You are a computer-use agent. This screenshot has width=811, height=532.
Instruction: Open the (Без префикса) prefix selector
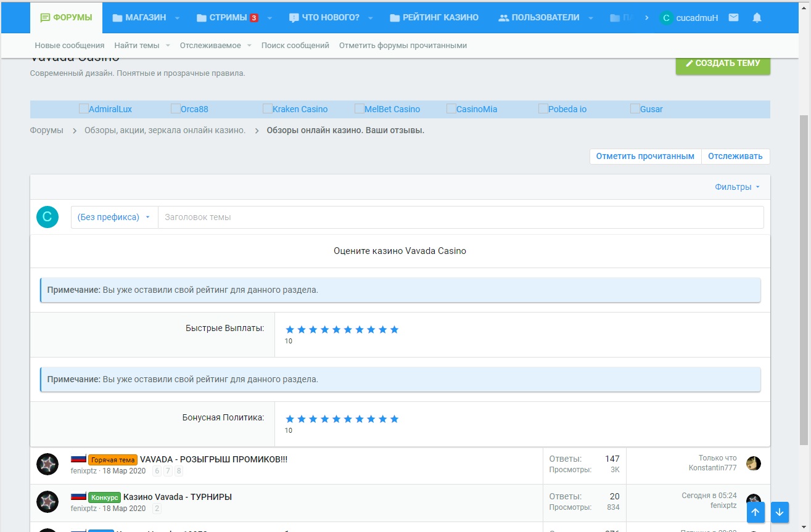click(x=114, y=217)
